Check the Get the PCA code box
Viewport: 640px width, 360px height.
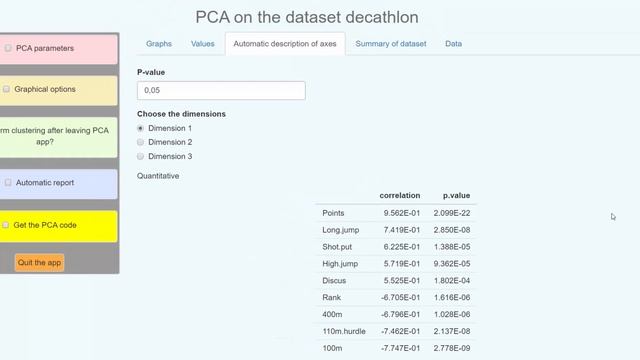pyautogui.click(x=6, y=225)
